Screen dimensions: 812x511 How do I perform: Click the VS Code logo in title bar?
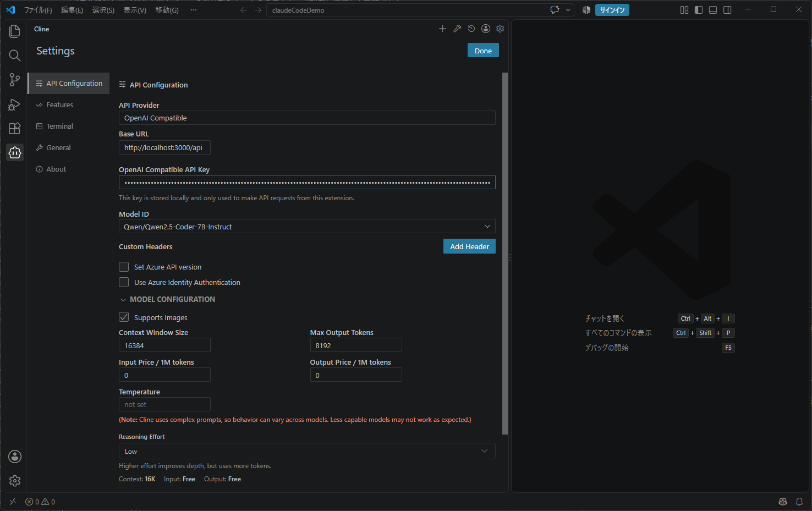pyautogui.click(x=10, y=10)
